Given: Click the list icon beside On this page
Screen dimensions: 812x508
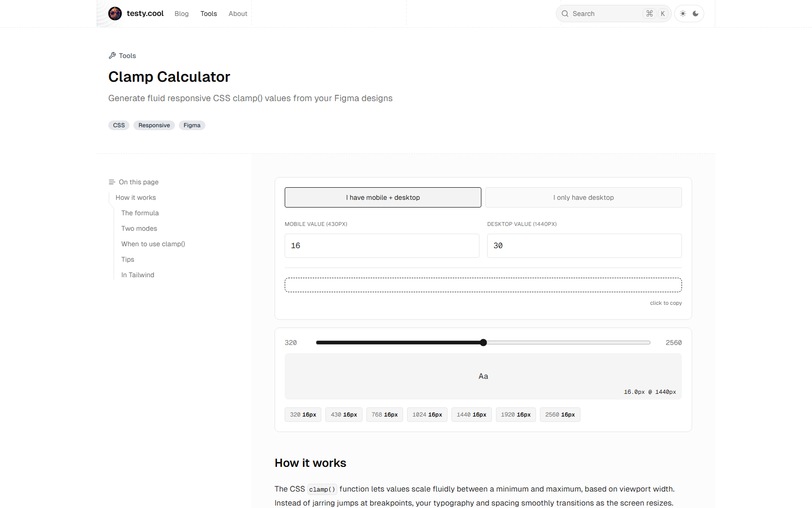Looking at the screenshot, I should pos(112,182).
